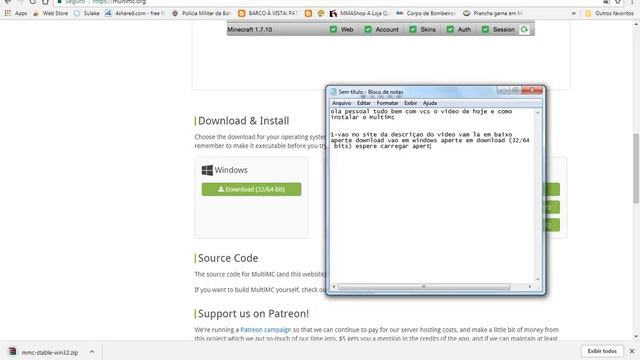Open the Patreon campaign link
This screenshot has width=640, height=360.
coord(266,330)
